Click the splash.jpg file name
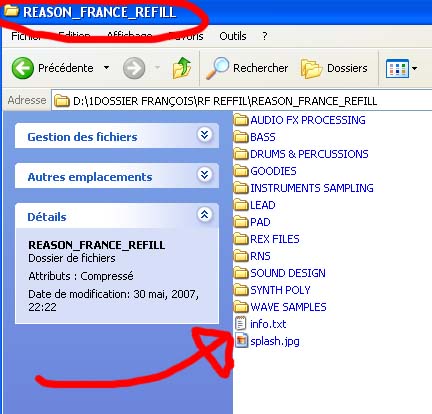This screenshot has width=432, height=414. pyautogui.click(x=275, y=341)
